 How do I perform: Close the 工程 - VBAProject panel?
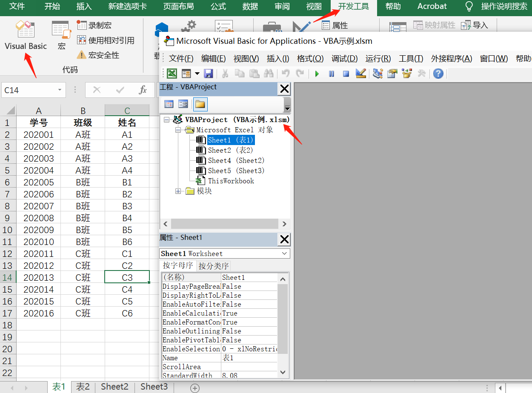point(284,89)
